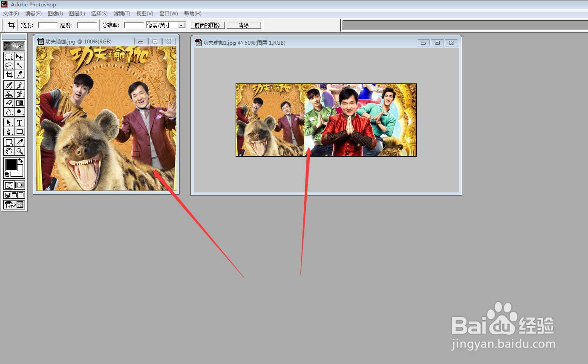
Task: Close the 功夫瑜伽.jpg document window
Action: 169,42
